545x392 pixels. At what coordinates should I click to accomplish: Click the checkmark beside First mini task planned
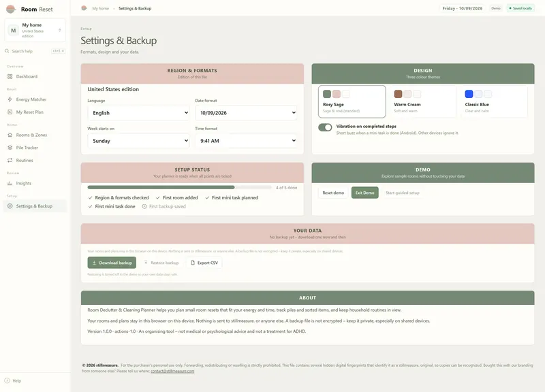207,197
